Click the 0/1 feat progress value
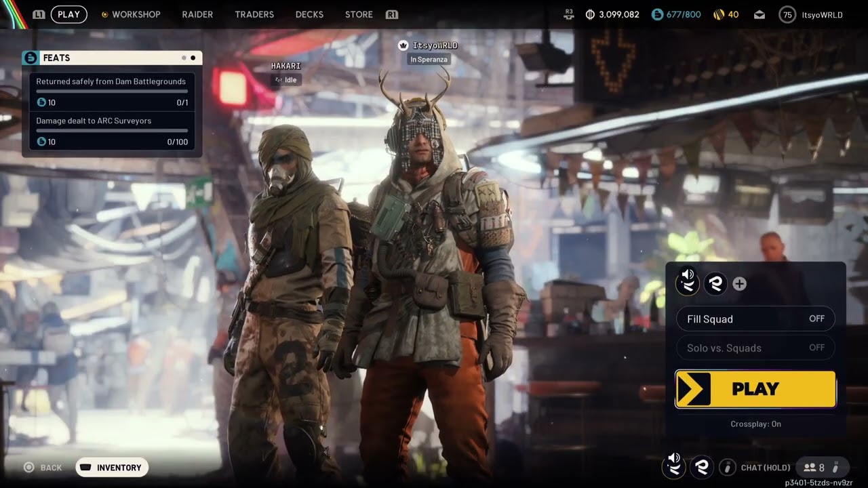 point(182,102)
